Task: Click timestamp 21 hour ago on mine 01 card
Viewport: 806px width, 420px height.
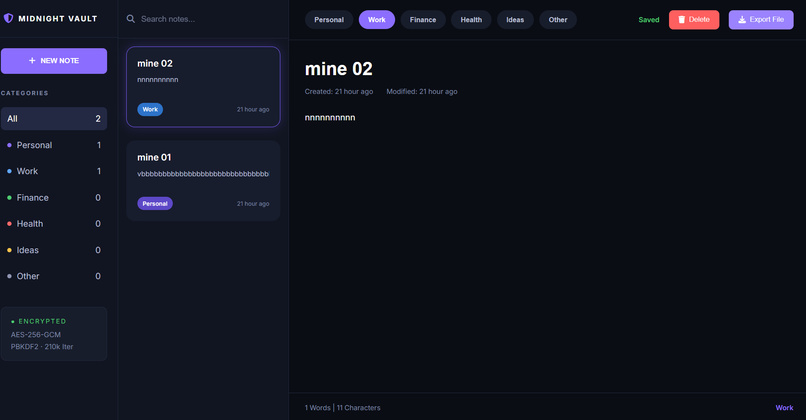Action: pyautogui.click(x=253, y=204)
